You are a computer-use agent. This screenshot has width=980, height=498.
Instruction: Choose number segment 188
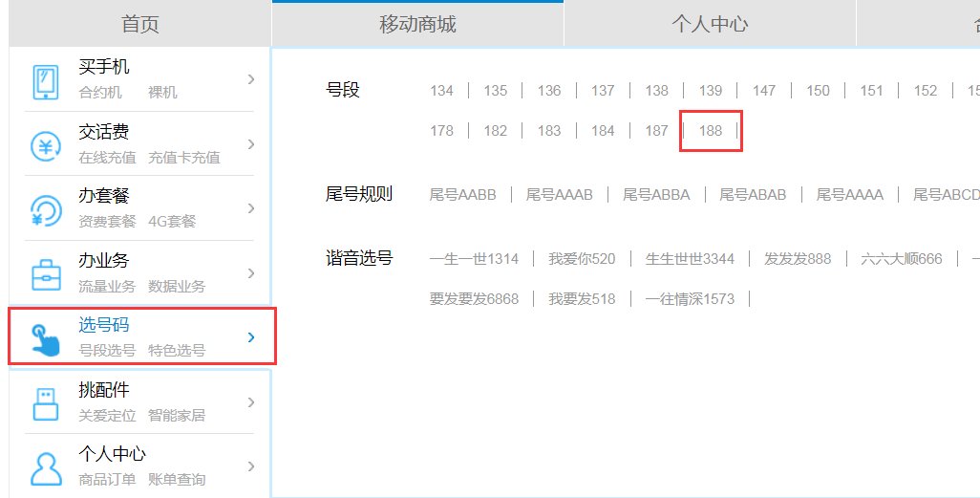[710, 131]
